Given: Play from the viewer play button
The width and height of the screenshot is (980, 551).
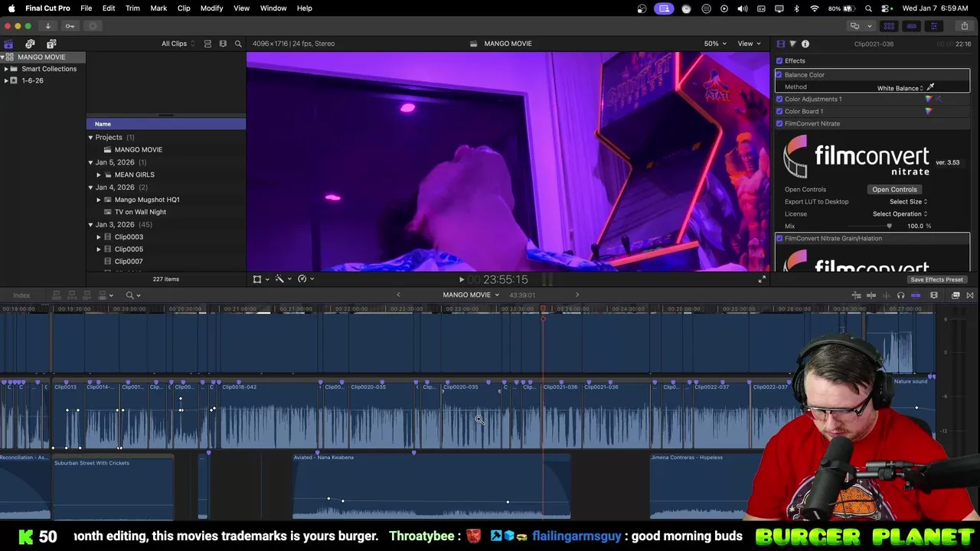Looking at the screenshot, I should click(x=461, y=280).
